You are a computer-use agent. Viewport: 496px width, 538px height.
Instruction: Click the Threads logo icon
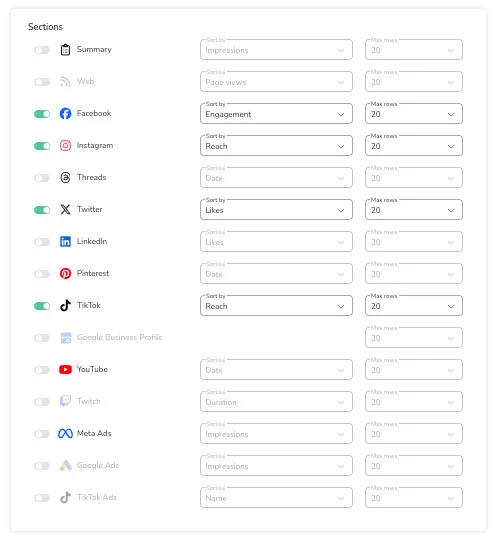(x=65, y=177)
